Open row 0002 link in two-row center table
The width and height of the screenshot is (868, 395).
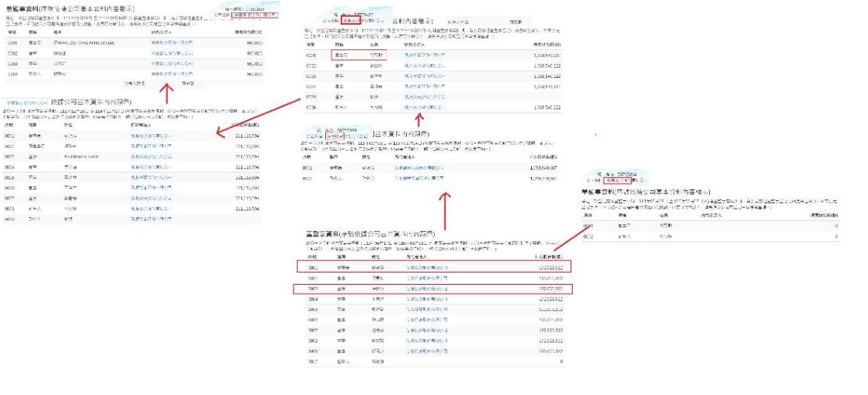[429, 178]
